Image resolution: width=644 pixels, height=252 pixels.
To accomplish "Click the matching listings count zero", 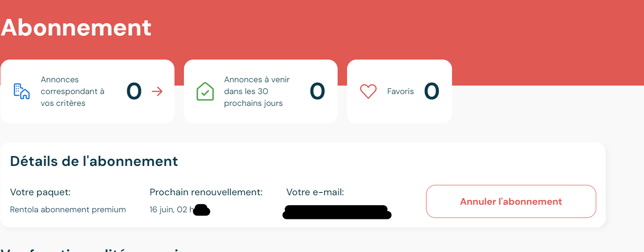I will click(x=134, y=91).
